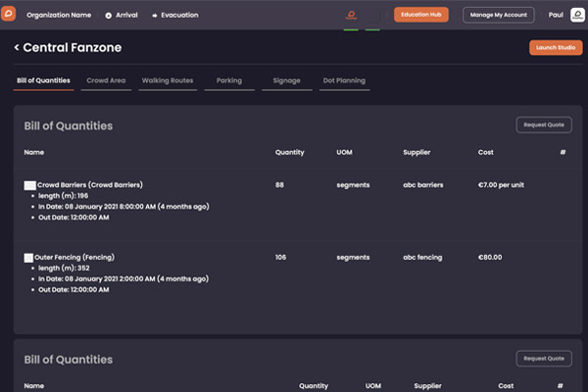Screen dimensions: 588x392
Task: Switch to the Dot Planning tab
Action: (x=344, y=80)
